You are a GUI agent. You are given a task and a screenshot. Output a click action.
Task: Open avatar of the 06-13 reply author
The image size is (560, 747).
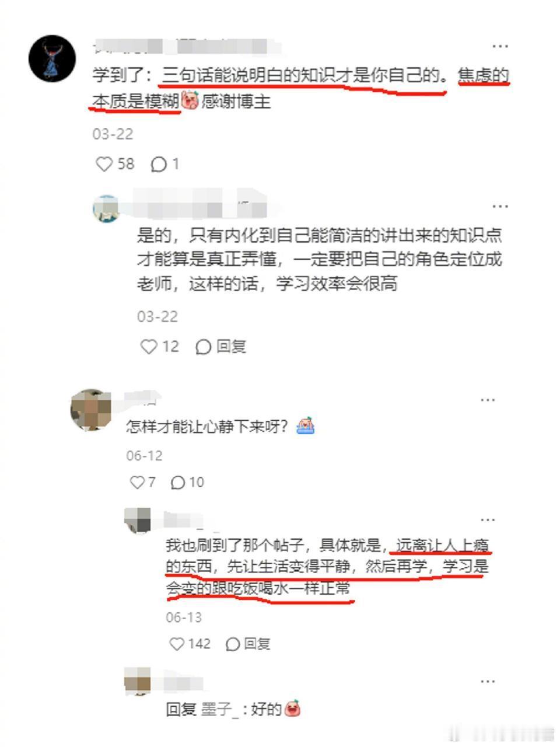138,520
